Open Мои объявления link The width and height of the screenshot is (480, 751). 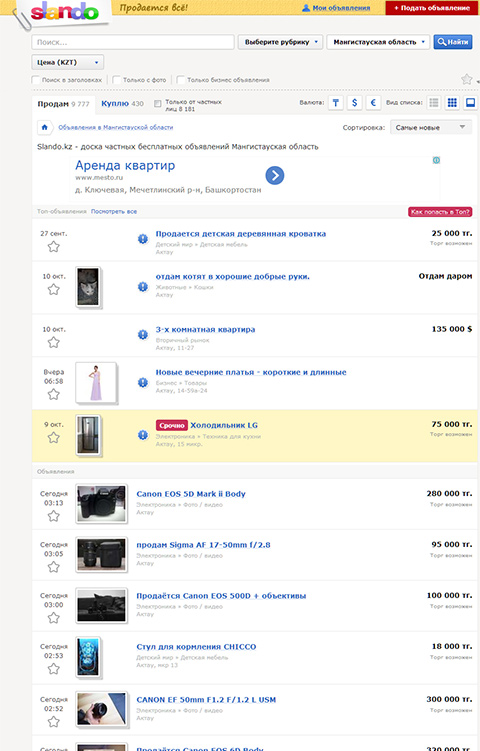pos(336,8)
